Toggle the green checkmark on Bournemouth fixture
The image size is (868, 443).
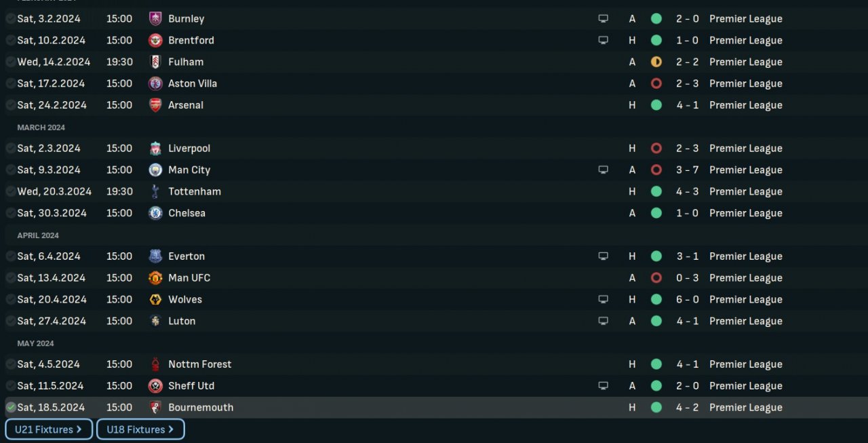coord(11,408)
